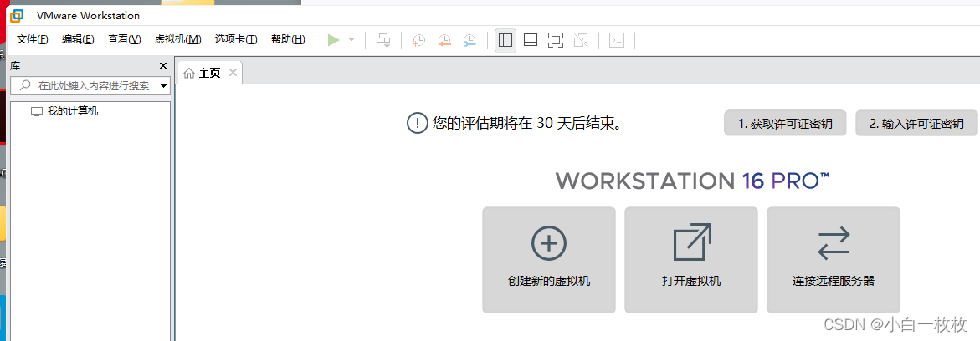The width and height of the screenshot is (980, 341).
Task: Click the evaluation warning exclamation icon
Action: 416,122
